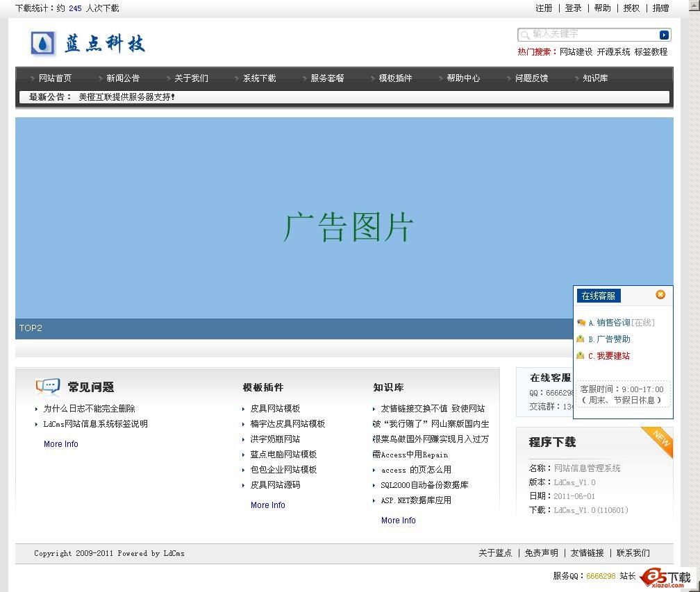This screenshot has width=700, height=592.
Task: Click 免责声明 in the footer
Action: [x=541, y=553]
